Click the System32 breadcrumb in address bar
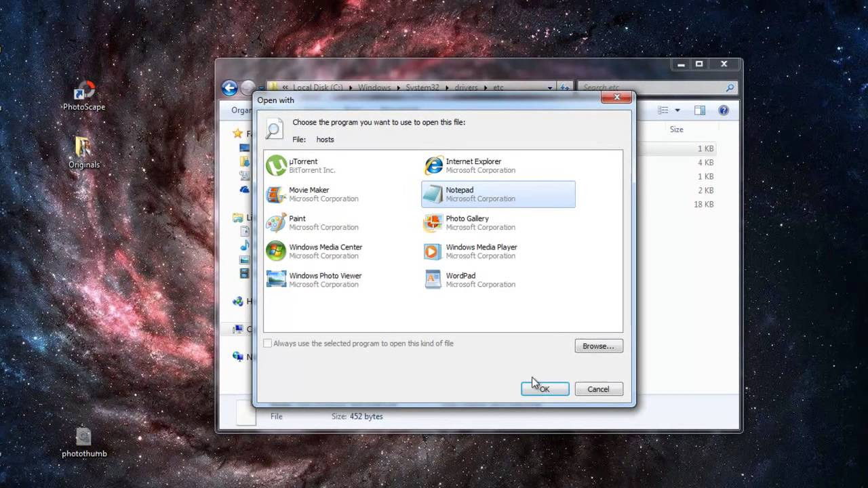Image resolution: width=868 pixels, height=488 pixels. pos(422,87)
